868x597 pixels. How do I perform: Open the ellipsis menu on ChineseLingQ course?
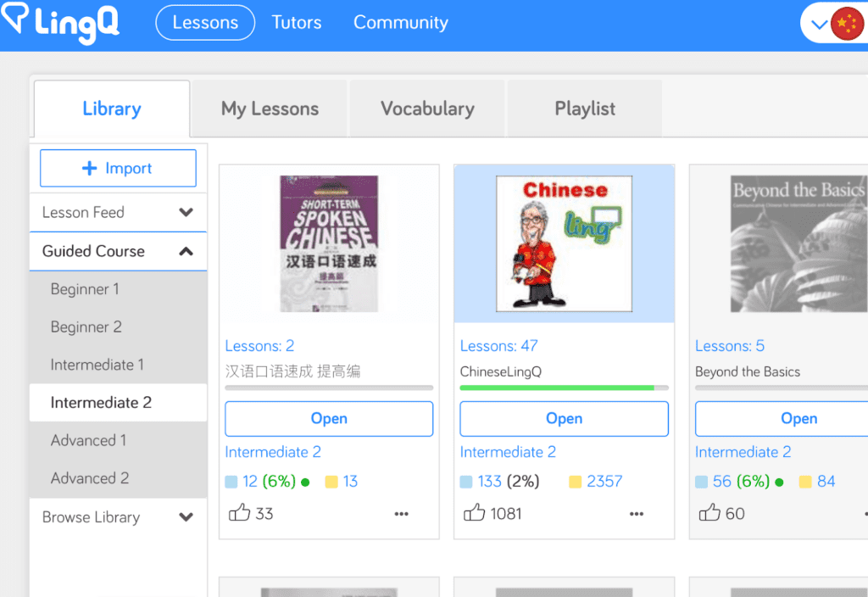pyautogui.click(x=637, y=514)
